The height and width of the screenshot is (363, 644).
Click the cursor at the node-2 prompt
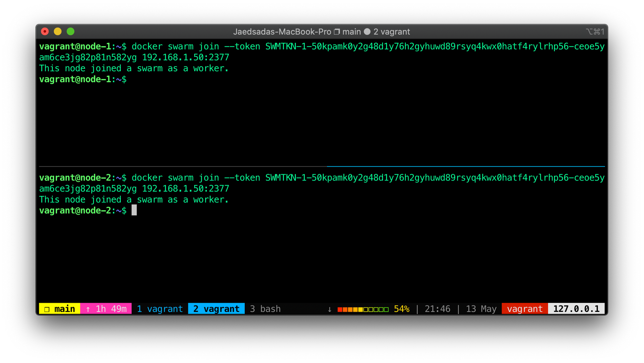click(134, 210)
